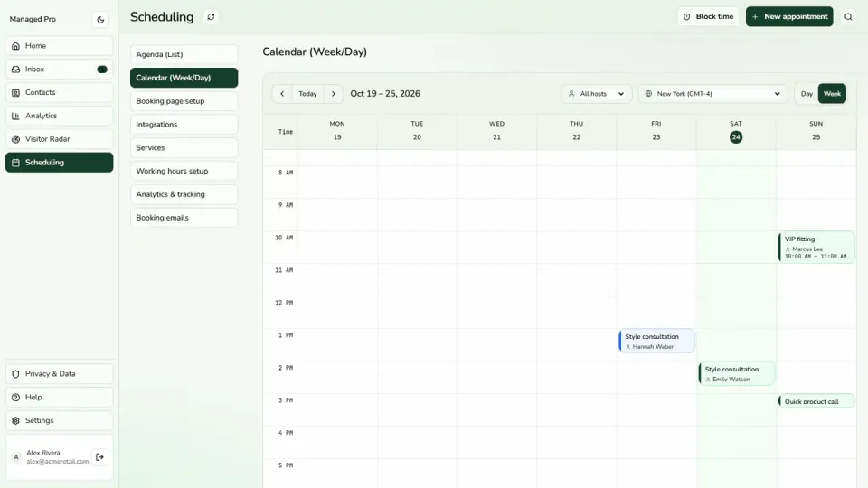This screenshot has height=488, width=868.
Task: Open search with the magnifier icon
Action: (x=848, y=16)
